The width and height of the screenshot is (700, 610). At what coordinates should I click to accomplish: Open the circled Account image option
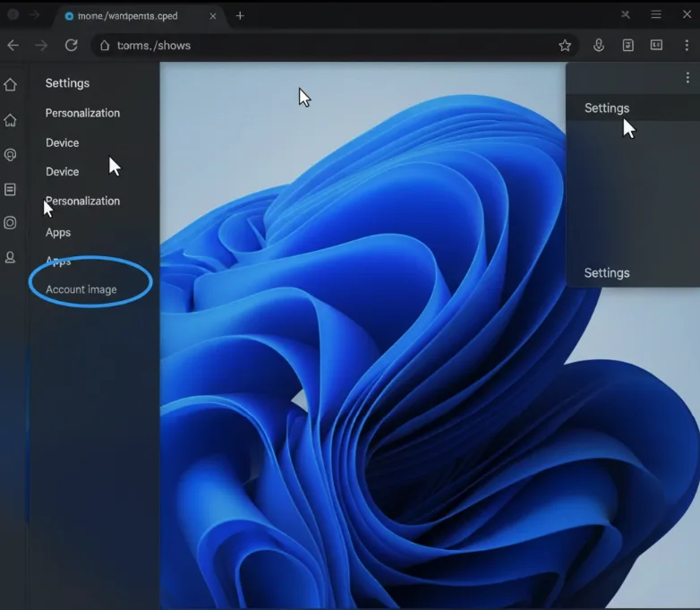81,289
